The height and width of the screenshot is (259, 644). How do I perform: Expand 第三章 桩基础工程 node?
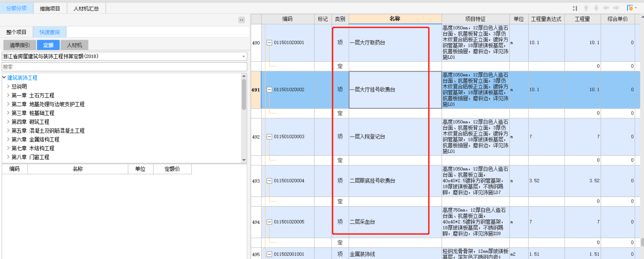(8, 113)
